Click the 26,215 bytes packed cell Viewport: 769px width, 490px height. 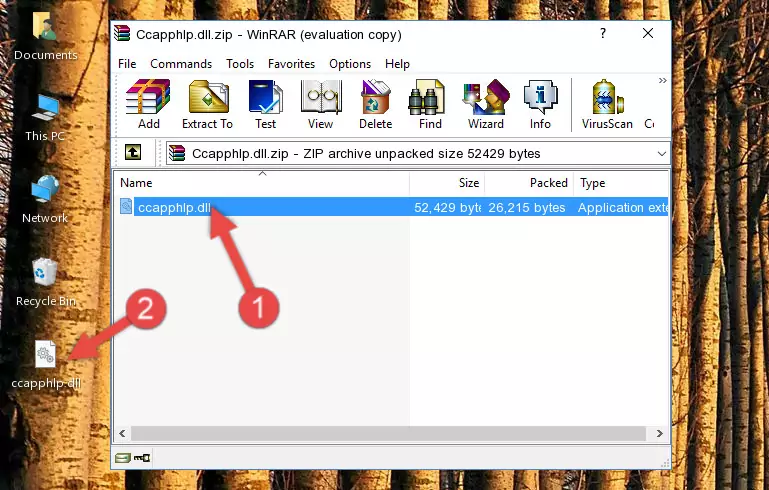[x=527, y=207]
